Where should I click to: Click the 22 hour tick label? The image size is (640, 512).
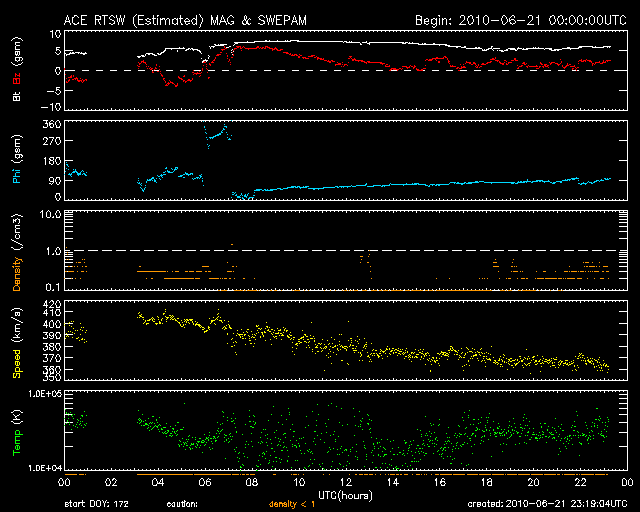[x=580, y=482]
